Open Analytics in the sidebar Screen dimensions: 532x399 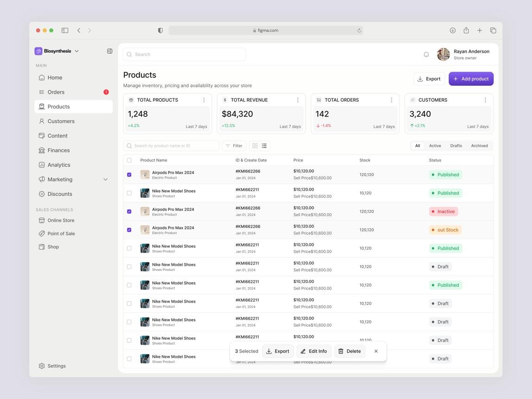74,165
